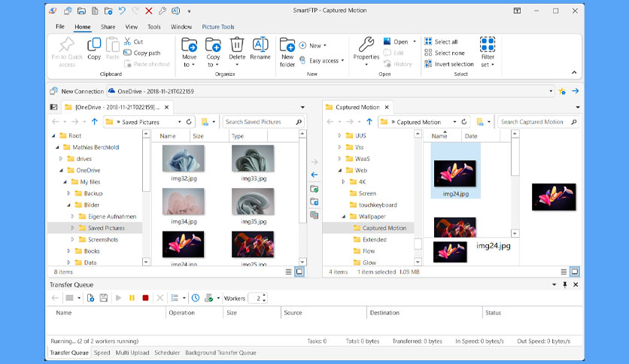Switch right pane to details list view
This screenshot has width=629, height=364.
[x=564, y=271]
